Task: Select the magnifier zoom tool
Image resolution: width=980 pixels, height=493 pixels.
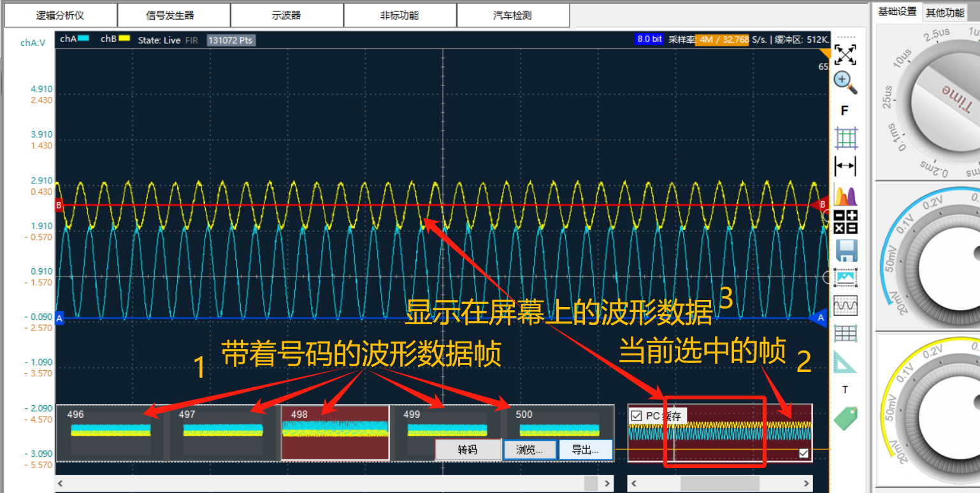Action: (845, 83)
